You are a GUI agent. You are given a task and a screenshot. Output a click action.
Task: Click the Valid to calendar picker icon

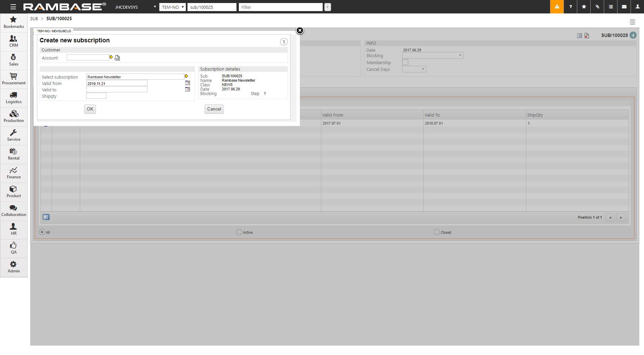click(x=187, y=89)
